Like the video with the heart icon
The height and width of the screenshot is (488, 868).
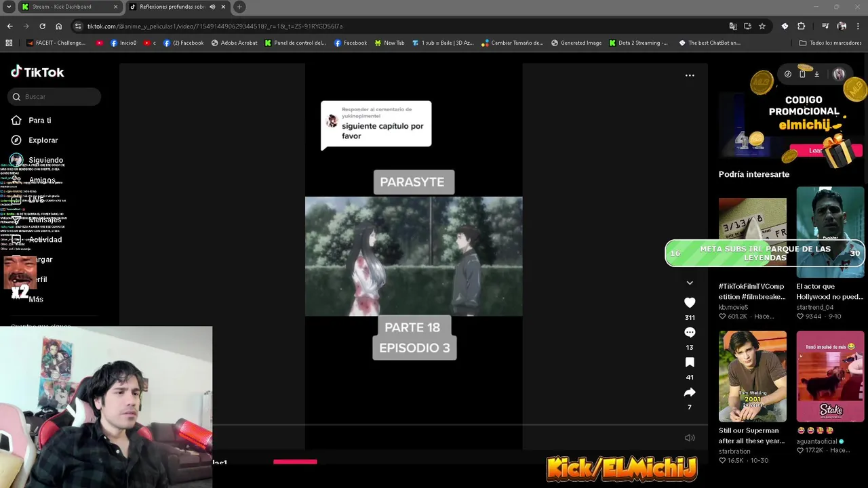[x=690, y=303]
